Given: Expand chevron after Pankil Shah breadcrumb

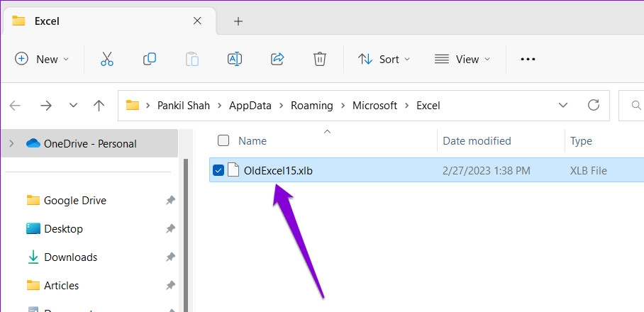Looking at the screenshot, I should click(x=220, y=106).
